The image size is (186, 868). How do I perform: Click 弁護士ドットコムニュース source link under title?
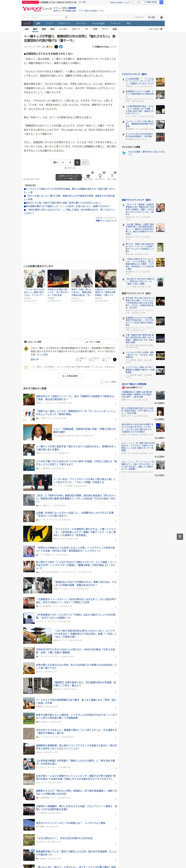(104, 47)
